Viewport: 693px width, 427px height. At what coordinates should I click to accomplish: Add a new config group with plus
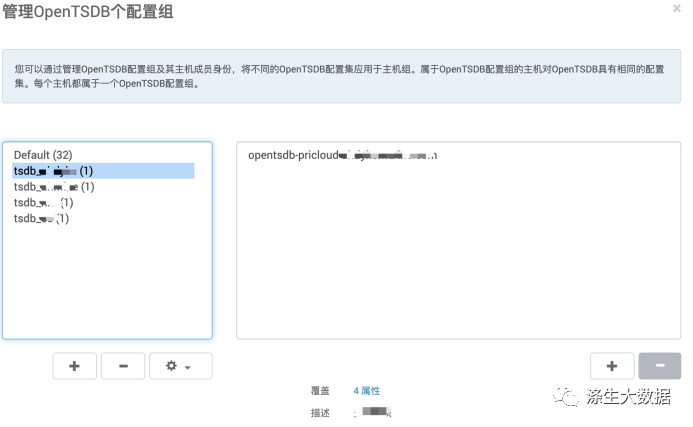74,366
